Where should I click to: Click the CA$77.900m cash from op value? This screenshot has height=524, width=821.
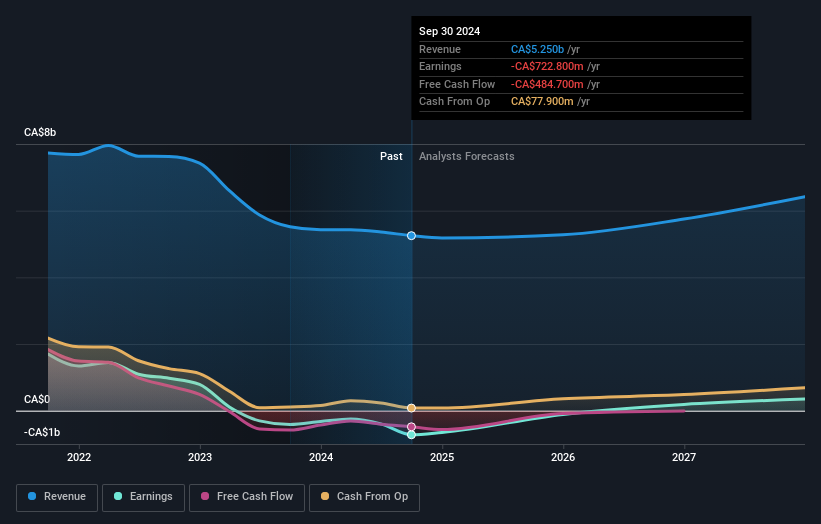542,102
